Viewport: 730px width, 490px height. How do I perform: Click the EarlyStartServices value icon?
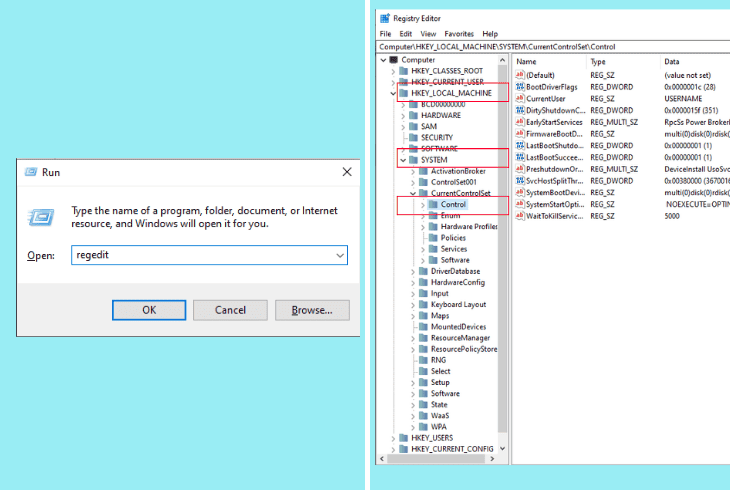[x=520, y=122]
